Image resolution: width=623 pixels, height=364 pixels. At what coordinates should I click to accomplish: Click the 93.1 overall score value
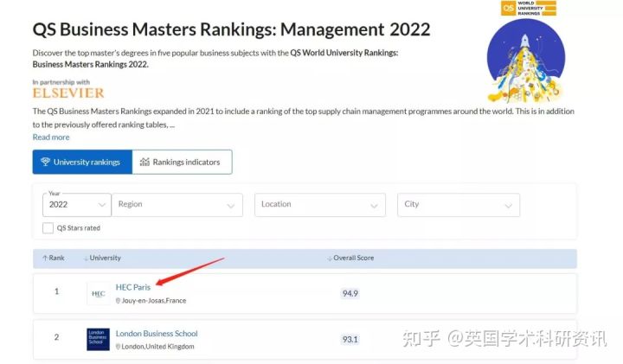click(x=350, y=340)
